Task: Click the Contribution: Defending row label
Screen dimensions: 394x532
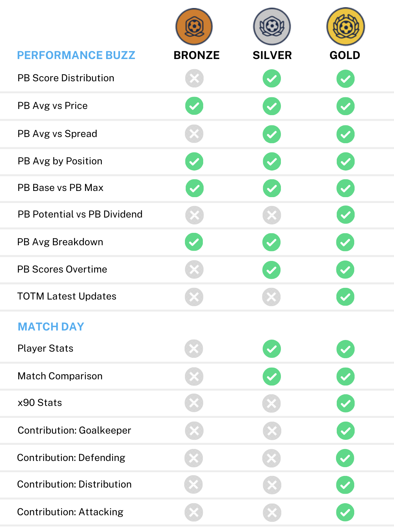Action: tap(71, 458)
